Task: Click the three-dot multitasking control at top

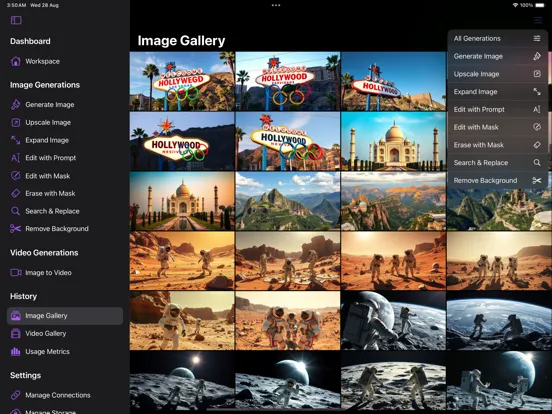Action: coord(276,5)
